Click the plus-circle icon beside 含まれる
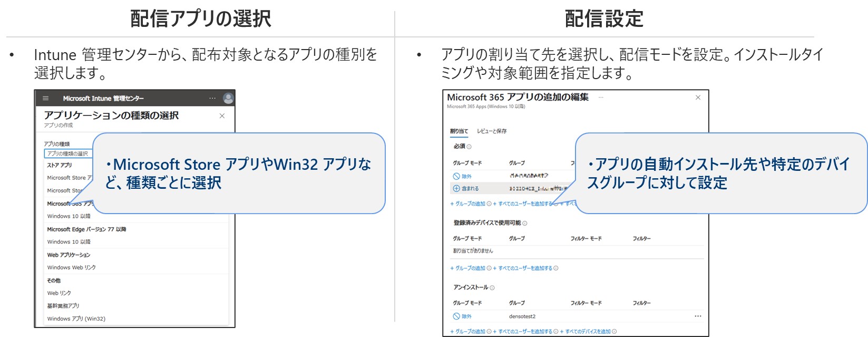Image resolution: width=868 pixels, height=337 pixels. coord(456,188)
